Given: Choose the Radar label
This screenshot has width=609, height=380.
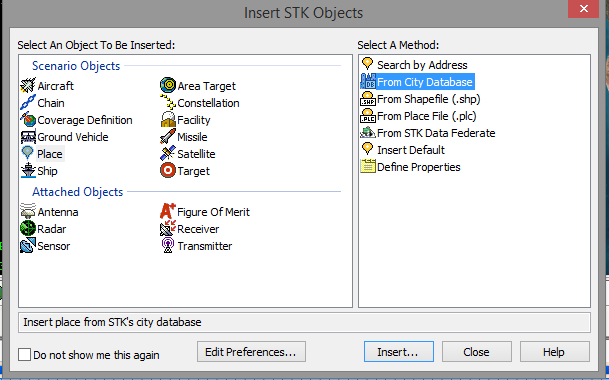Looking at the screenshot, I should [x=52, y=229].
